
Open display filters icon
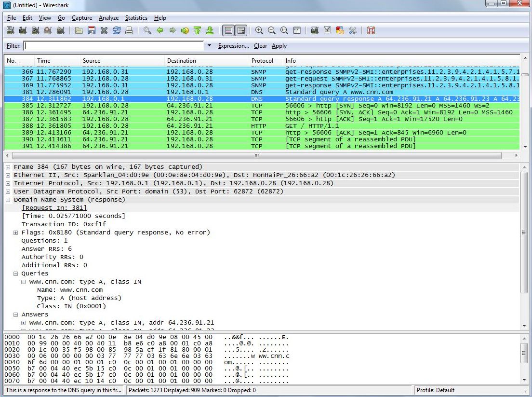(x=327, y=30)
